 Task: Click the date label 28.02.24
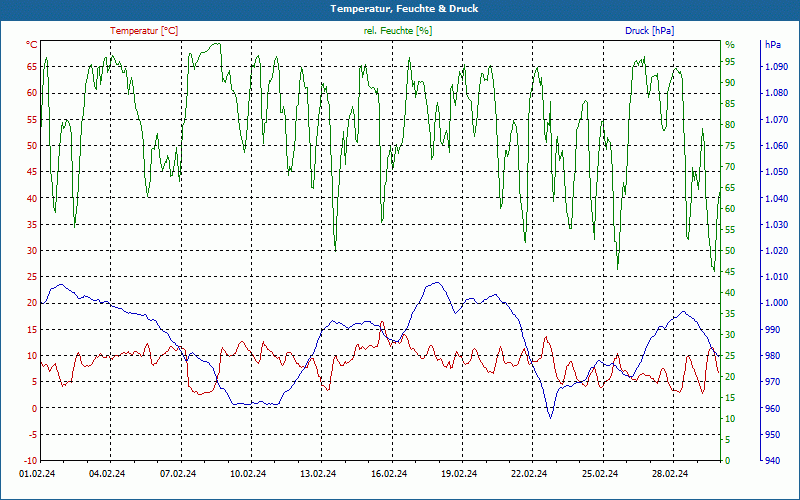670,474
